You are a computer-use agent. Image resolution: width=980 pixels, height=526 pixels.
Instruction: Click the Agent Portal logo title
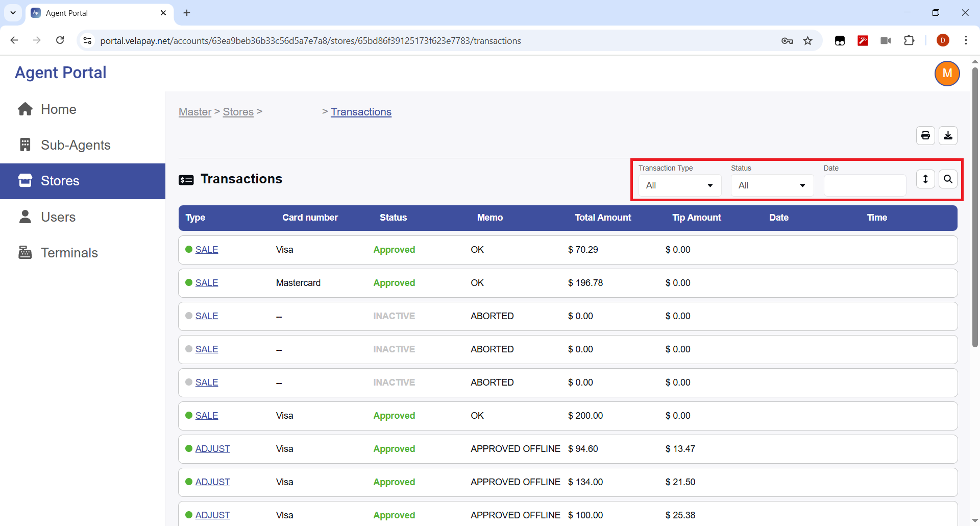pos(61,73)
